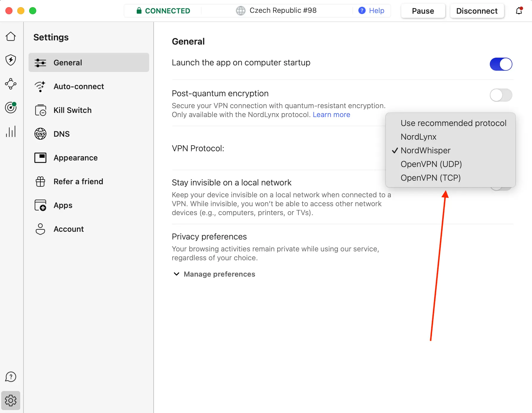Click the settings gear icon
This screenshot has width=532, height=413.
coord(11,401)
